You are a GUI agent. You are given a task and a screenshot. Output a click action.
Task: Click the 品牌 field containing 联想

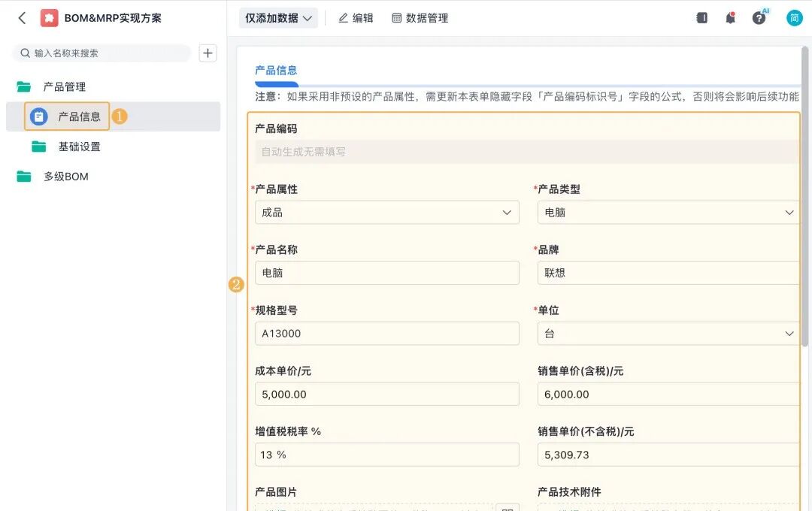668,273
